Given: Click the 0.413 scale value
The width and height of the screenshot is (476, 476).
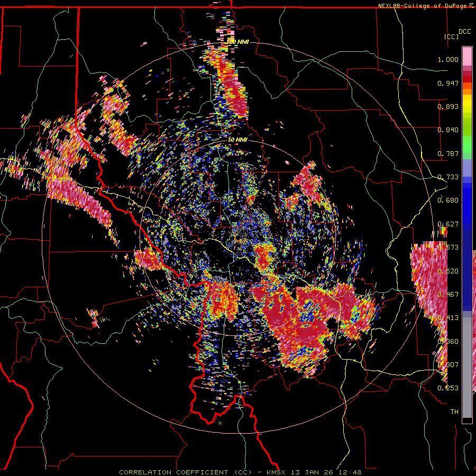Looking at the screenshot, I should coord(448,318).
